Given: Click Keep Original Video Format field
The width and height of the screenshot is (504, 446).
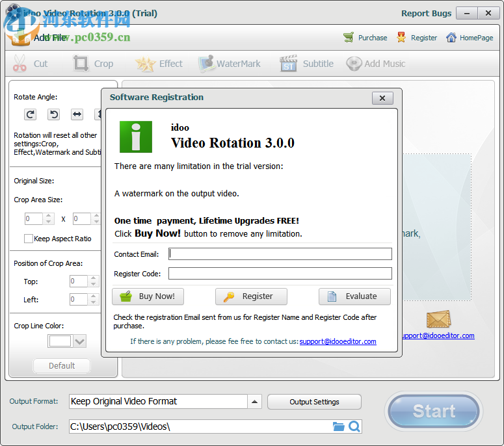Looking at the screenshot, I should tap(158, 402).
